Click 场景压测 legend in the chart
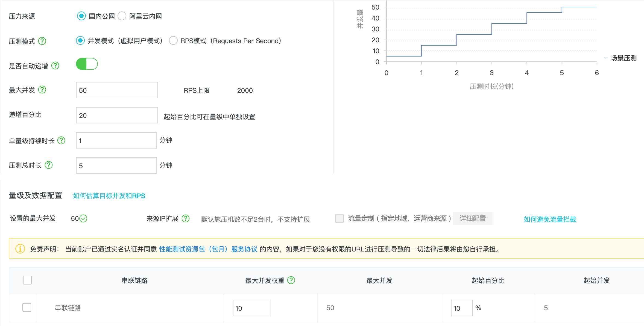The width and height of the screenshot is (644, 326). (623, 58)
